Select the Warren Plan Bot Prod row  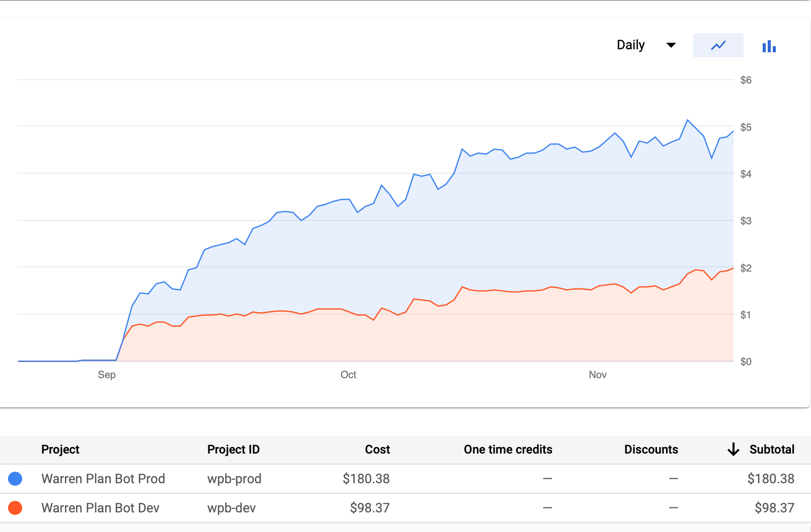pyautogui.click(x=103, y=479)
